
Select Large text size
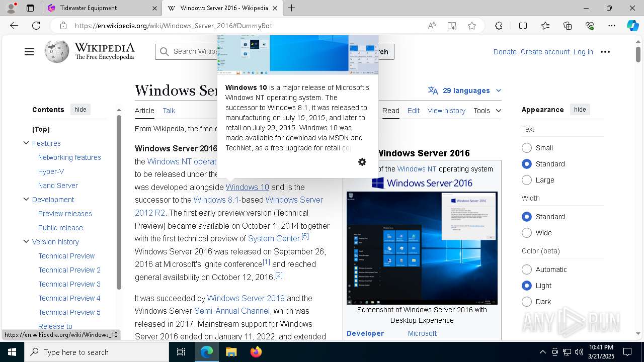[527, 180]
